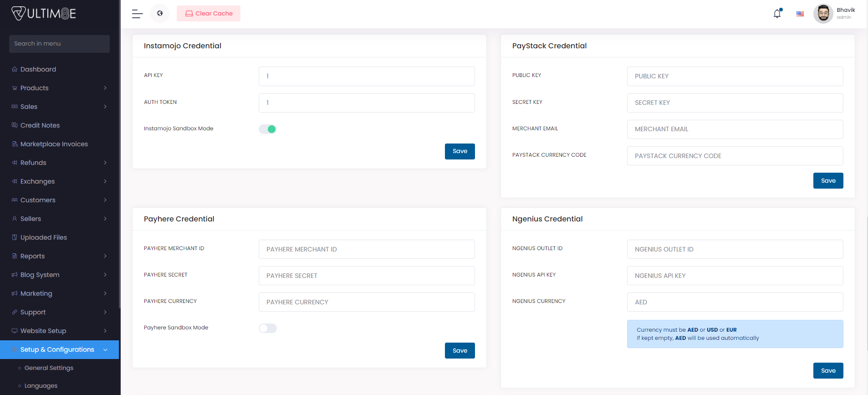
Task: Expand the Exchanges submenu chevron
Action: [x=105, y=181]
